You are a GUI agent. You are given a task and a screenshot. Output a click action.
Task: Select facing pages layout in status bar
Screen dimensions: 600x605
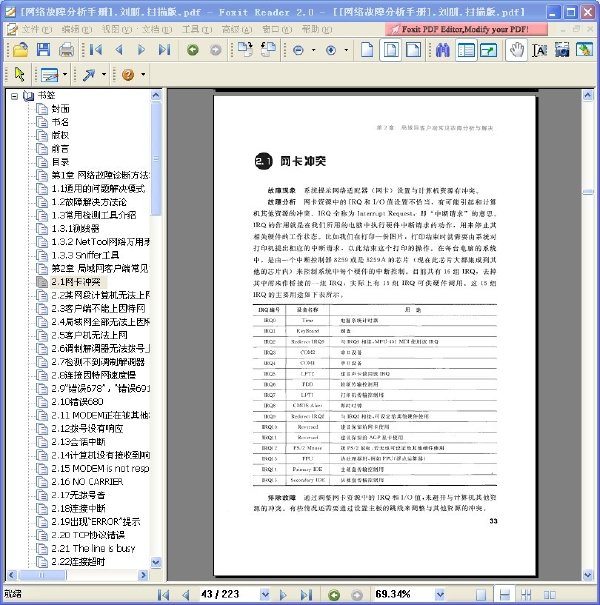549,595
